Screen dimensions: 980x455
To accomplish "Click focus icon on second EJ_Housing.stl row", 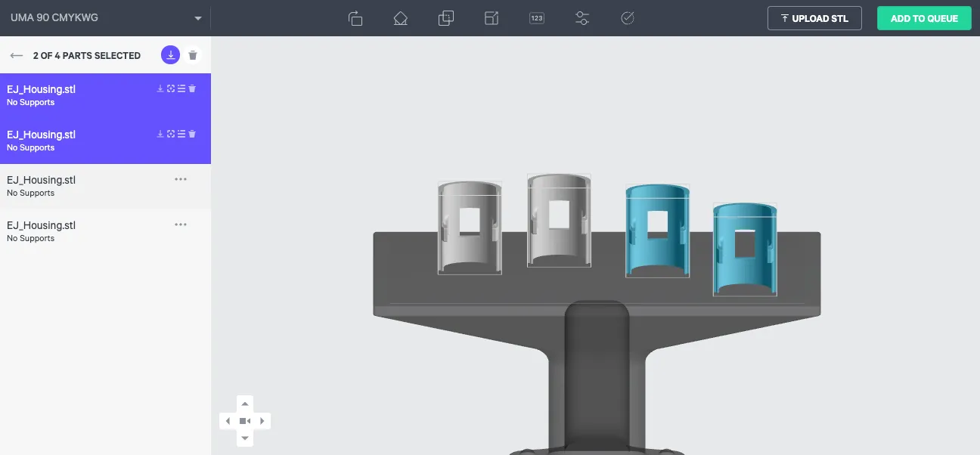I will [171, 134].
